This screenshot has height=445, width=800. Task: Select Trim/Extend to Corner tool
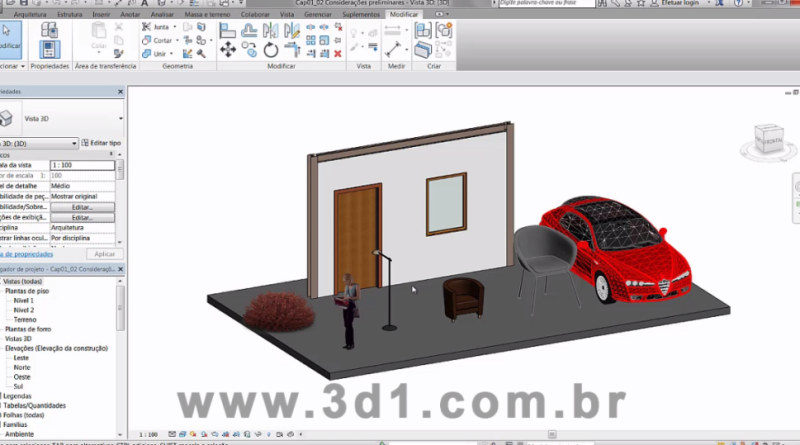coord(292,50)
